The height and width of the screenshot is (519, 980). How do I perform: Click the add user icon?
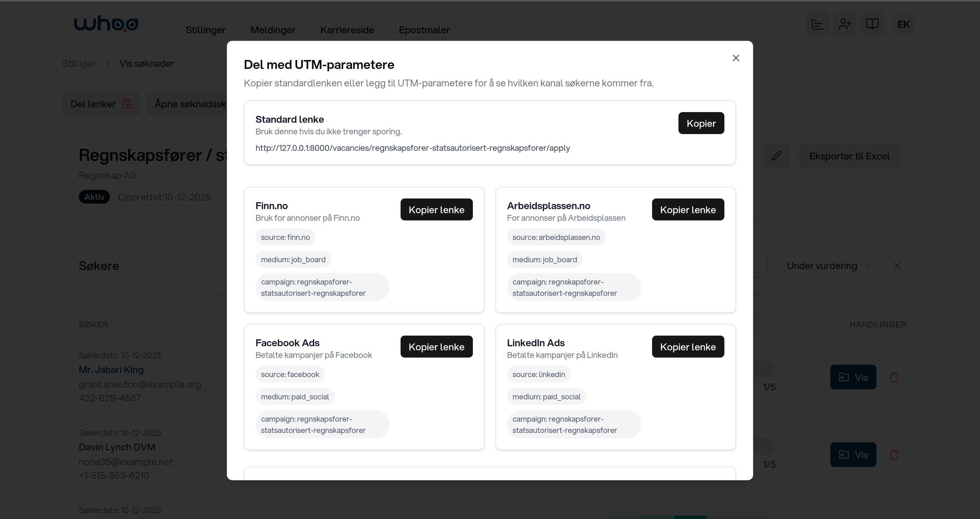click(845, 24)
